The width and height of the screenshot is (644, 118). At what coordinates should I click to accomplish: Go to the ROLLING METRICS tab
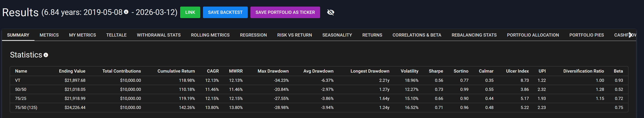(210, 35)
